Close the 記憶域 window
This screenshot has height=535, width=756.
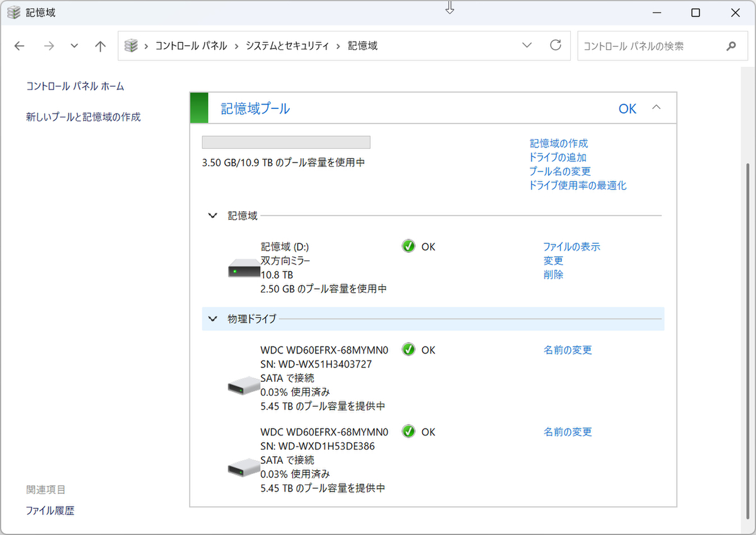pyautogui.click(x=735, y=13)
